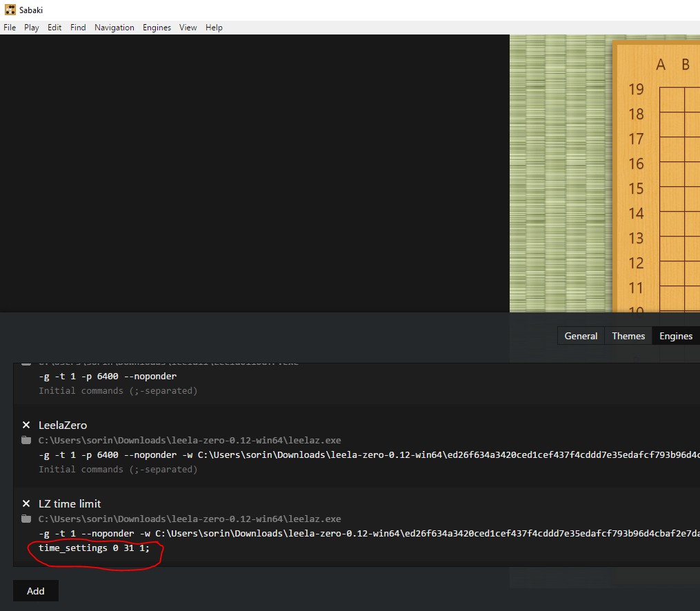Image resolution: width=700 pixels, height=611 pixels.
Task: Open the Play menu
Action: tap(31, 28)
